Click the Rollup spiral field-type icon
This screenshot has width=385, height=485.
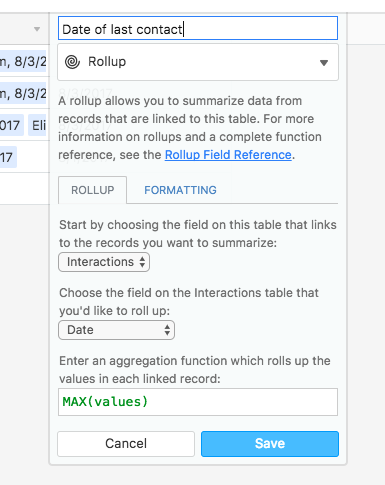(72, 62)
